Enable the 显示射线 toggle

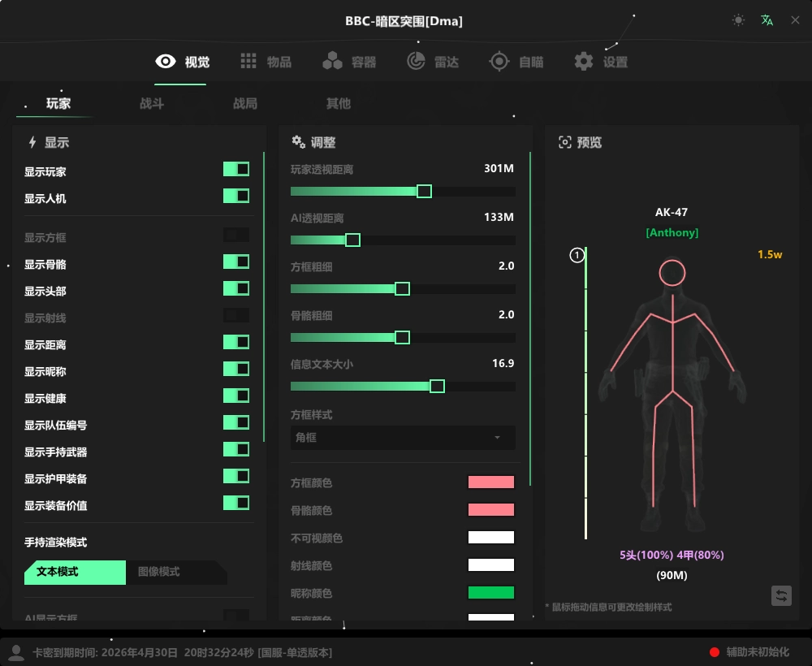click(x=236, y=315)
